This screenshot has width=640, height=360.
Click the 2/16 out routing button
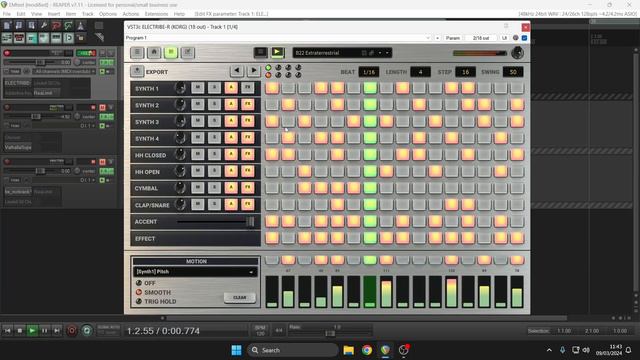click(x=481, y=38)
